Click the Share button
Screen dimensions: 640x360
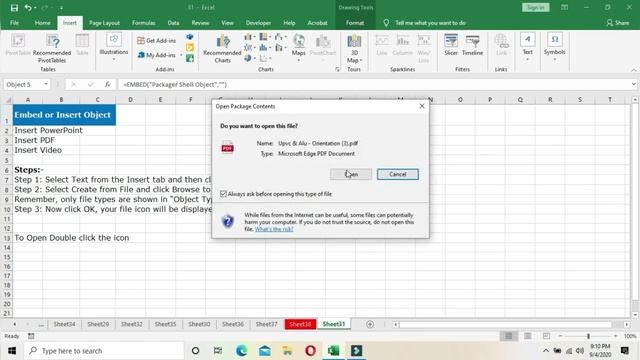(x=618, y=23)
